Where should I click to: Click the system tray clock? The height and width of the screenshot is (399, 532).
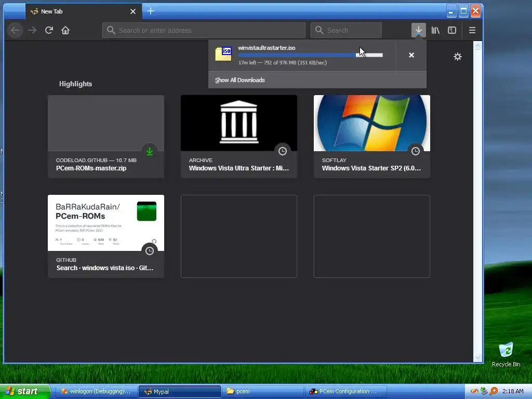(513, 391)
